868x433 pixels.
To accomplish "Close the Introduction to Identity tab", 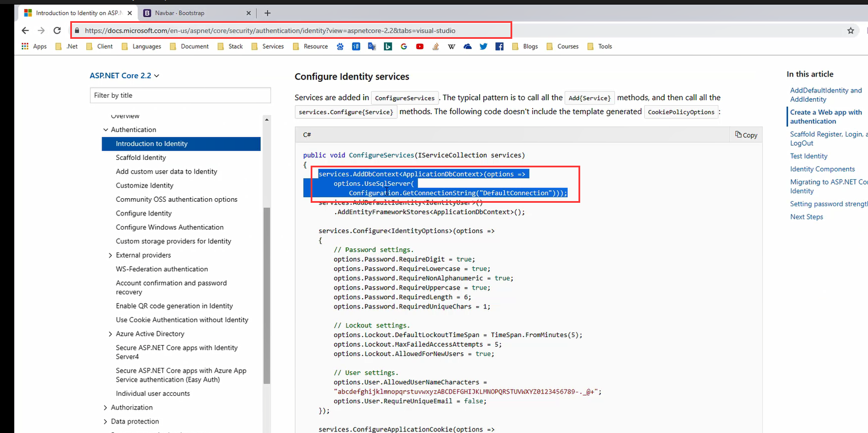I will (128, 13).
